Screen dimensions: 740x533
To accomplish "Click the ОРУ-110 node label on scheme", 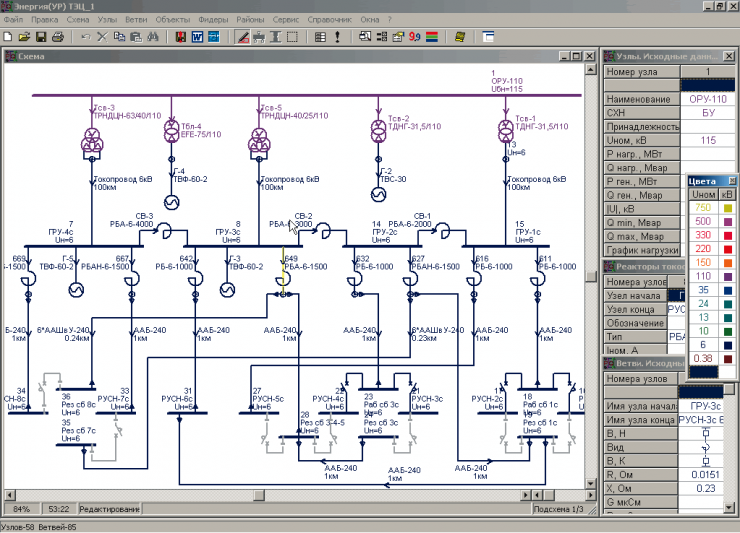I will pos(507,81).
